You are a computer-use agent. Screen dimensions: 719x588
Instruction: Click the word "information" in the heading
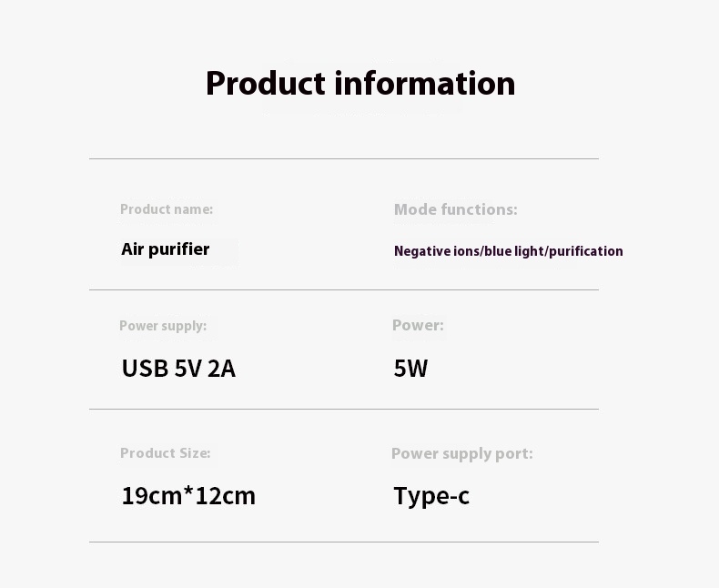pyautogui.click(x=425, y=84)
